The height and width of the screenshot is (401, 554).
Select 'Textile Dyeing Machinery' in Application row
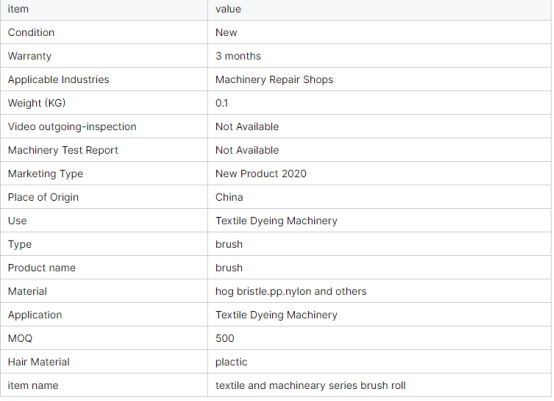tap(276, 315)
